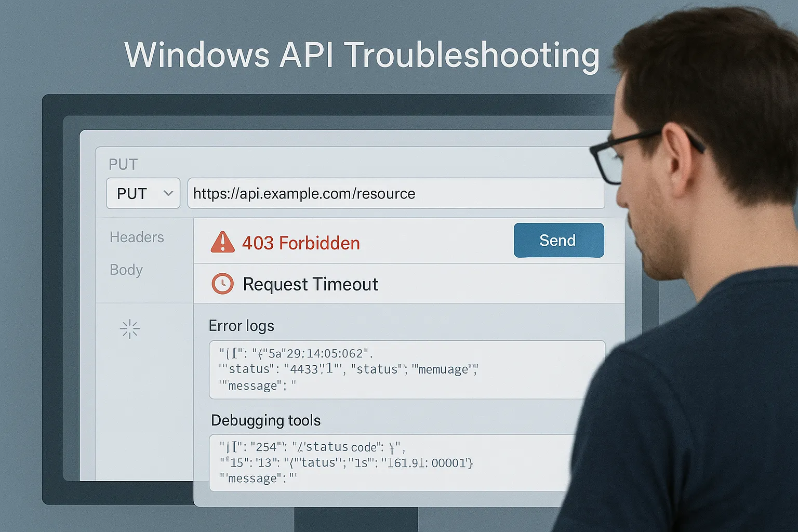Click the "message" line in Error logs
This screenshot has width=798, height=532.
pos(257,386)
